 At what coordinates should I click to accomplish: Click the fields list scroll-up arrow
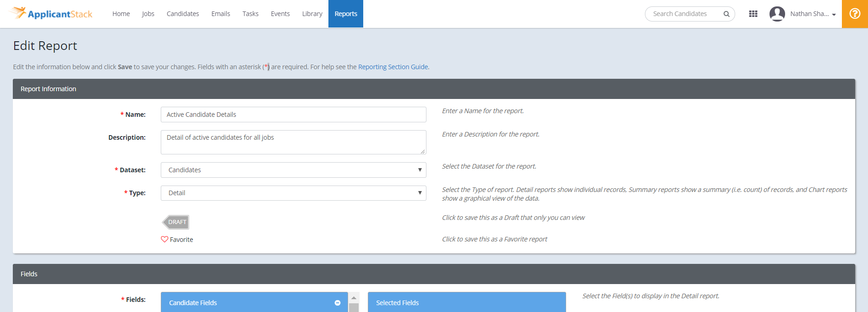pyautogui.click(x=354, y=298)
